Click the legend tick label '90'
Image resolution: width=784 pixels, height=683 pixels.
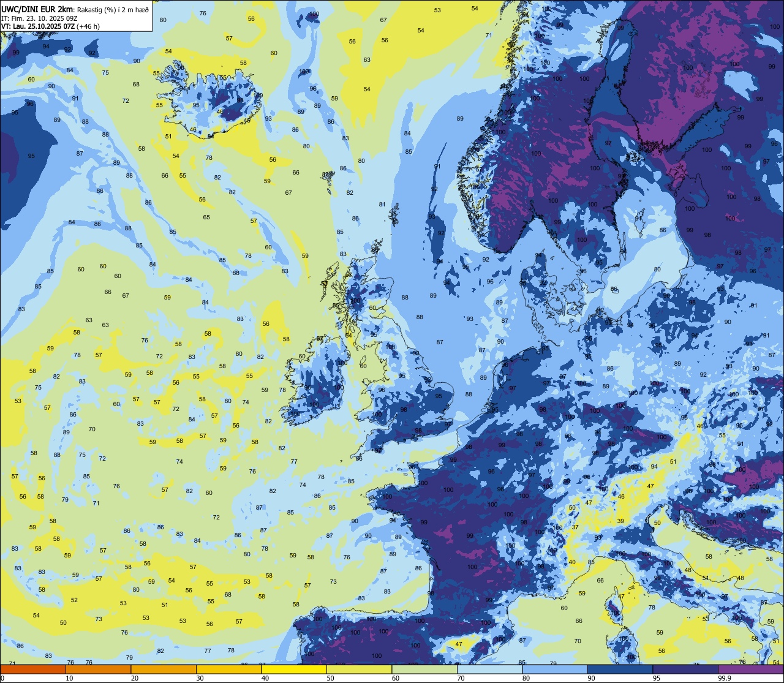[x=591, y=678]
